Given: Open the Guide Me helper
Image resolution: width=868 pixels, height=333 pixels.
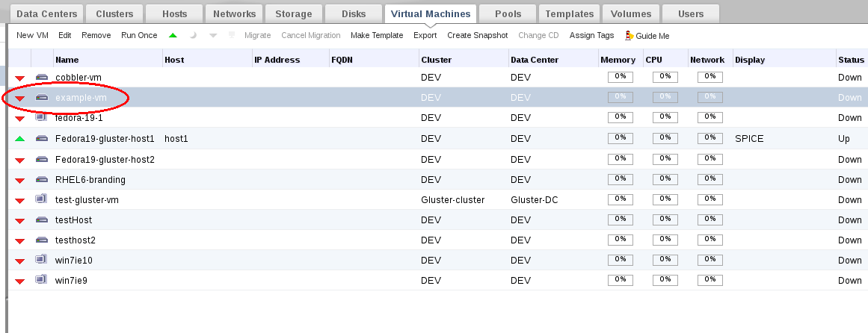Looking at the screenshot, I should pyautogui.click(x=647, y=36).
